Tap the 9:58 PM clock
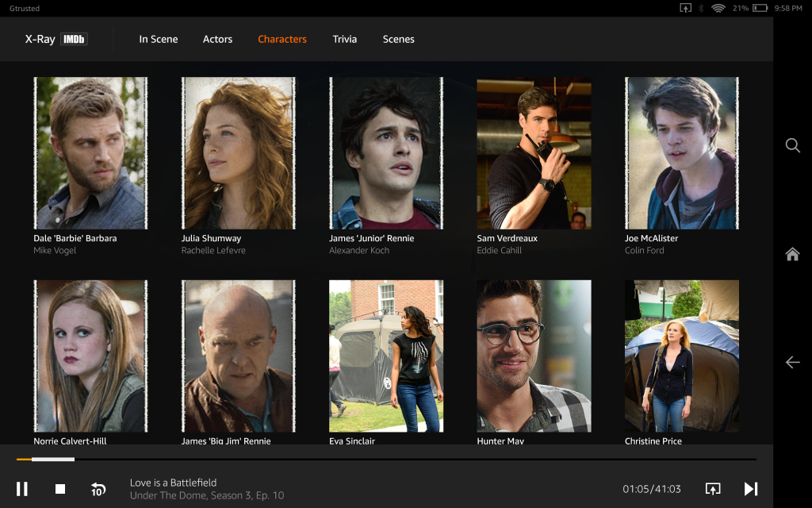Viewport: 812px width, 508px height. 788,8
